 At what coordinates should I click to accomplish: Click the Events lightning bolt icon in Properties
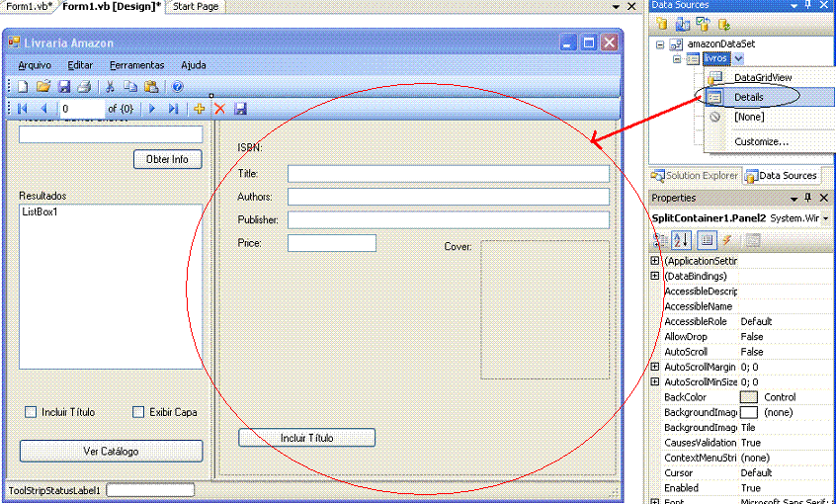pos(726,239)
